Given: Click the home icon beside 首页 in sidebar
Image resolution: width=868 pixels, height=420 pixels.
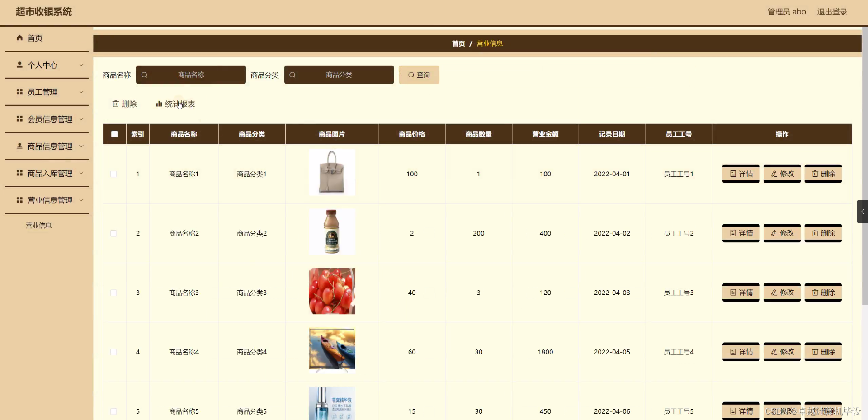Looking at the screenshot, I should 19,38.
